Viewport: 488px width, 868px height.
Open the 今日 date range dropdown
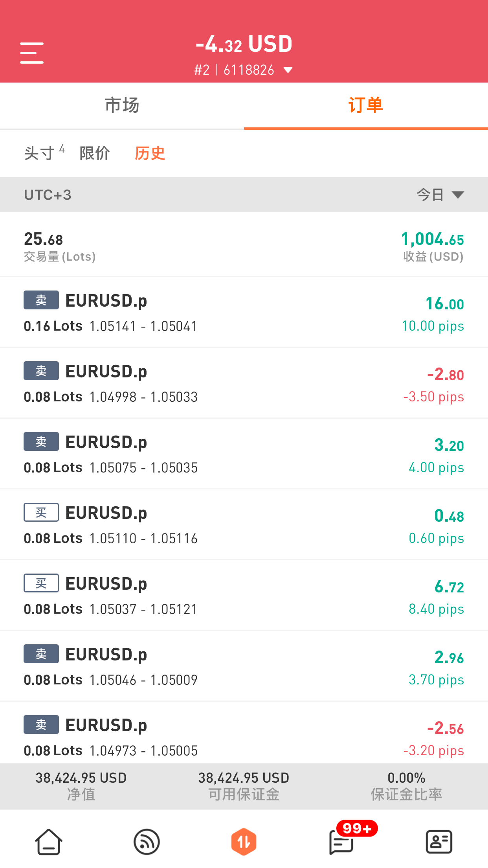pyautogui.click(x=440, y=195)
